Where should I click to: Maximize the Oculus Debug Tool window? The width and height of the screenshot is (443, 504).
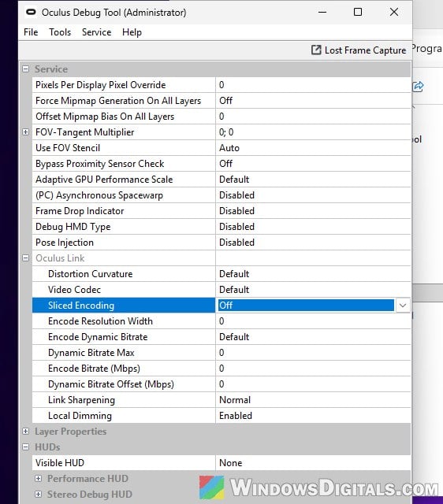[358, 13]
